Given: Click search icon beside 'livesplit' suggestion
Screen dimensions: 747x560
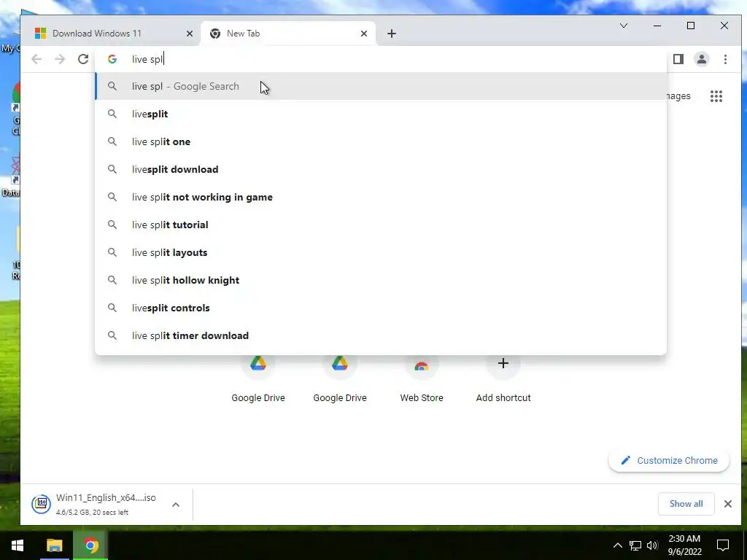Looking at the screenshot, I should pos(112,114).
